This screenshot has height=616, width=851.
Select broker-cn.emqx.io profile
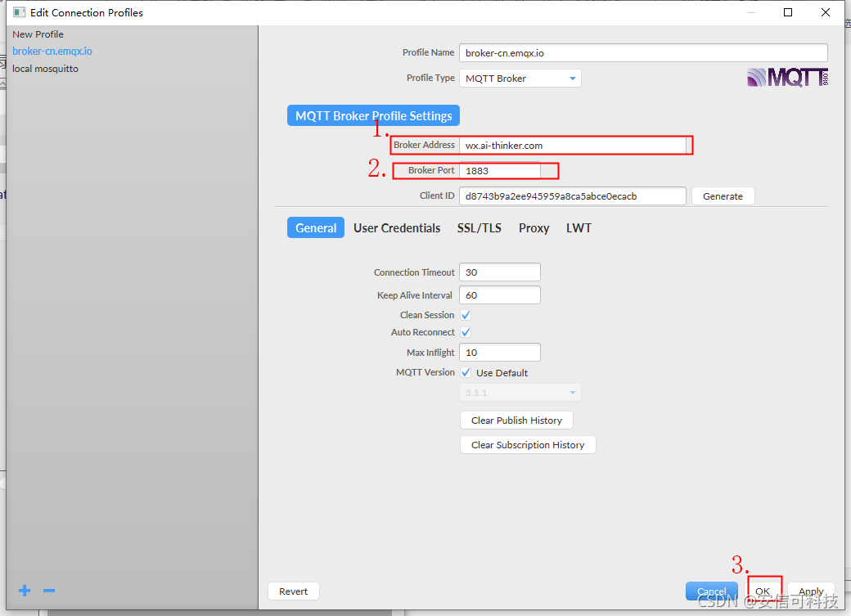pos(52,51)
